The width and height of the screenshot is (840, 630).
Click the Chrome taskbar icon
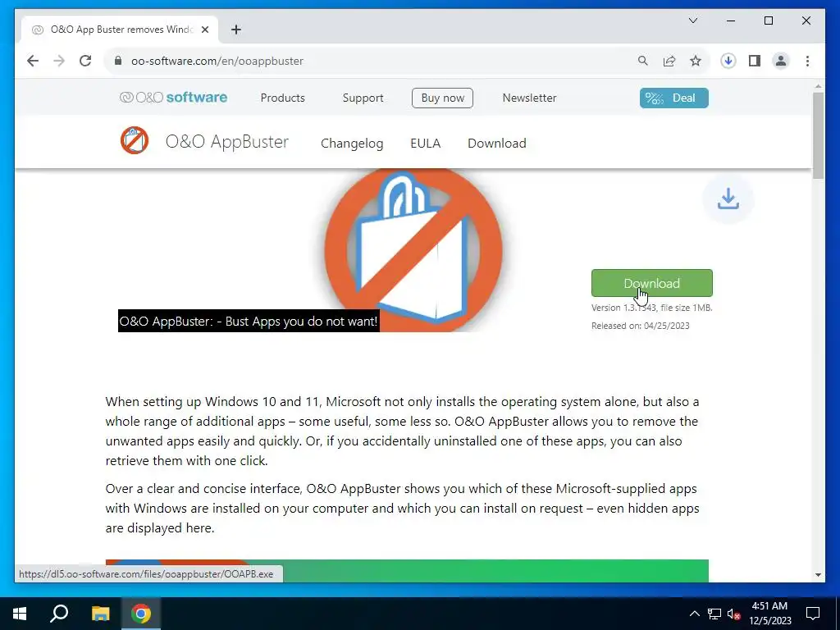141,614
